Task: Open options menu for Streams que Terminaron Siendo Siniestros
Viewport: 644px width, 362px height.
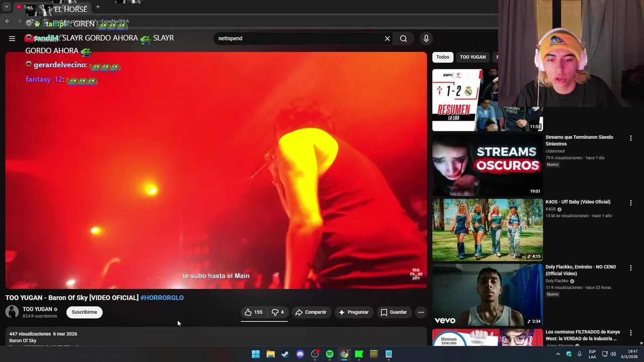Action: coord(630,138)
